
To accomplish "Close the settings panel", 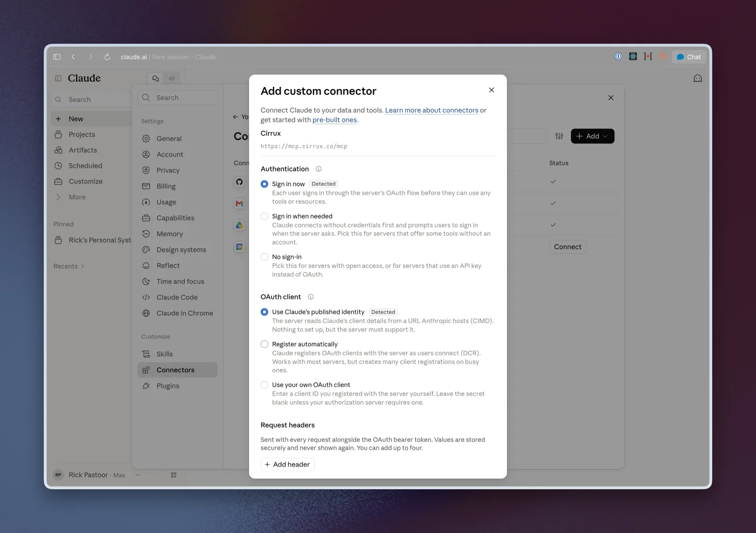I will coord(611,98).
